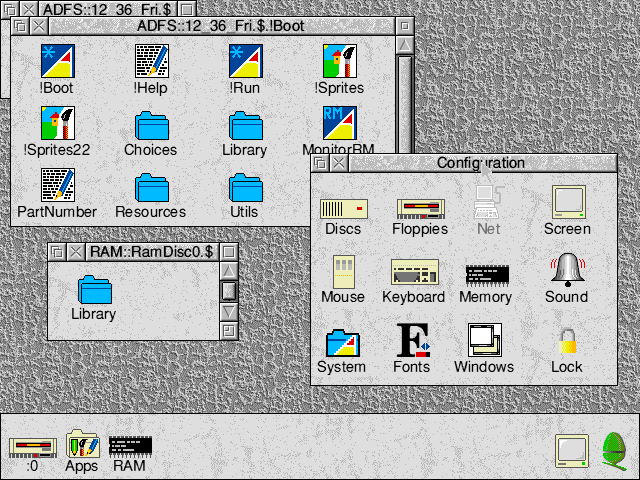This screenshot has width=640, height=480.
Task: Open the Floppies configuration icon
Action: click(x=420, y=208)
